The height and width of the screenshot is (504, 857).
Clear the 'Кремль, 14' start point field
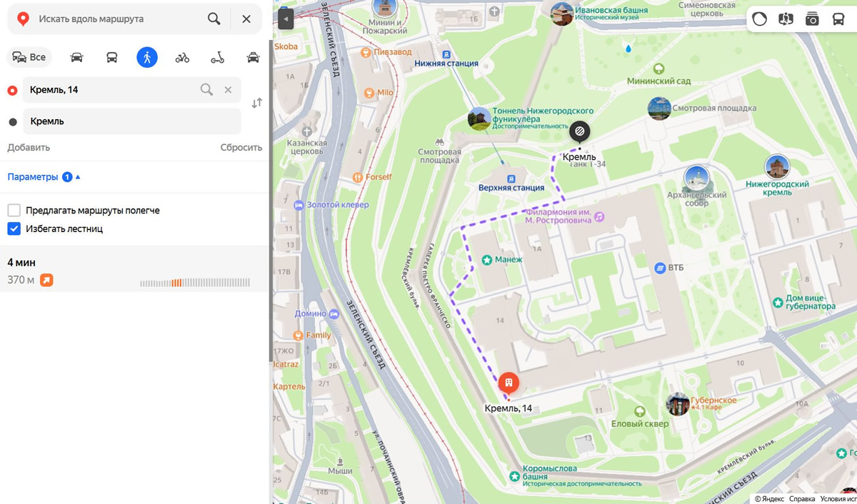[228, 90]
